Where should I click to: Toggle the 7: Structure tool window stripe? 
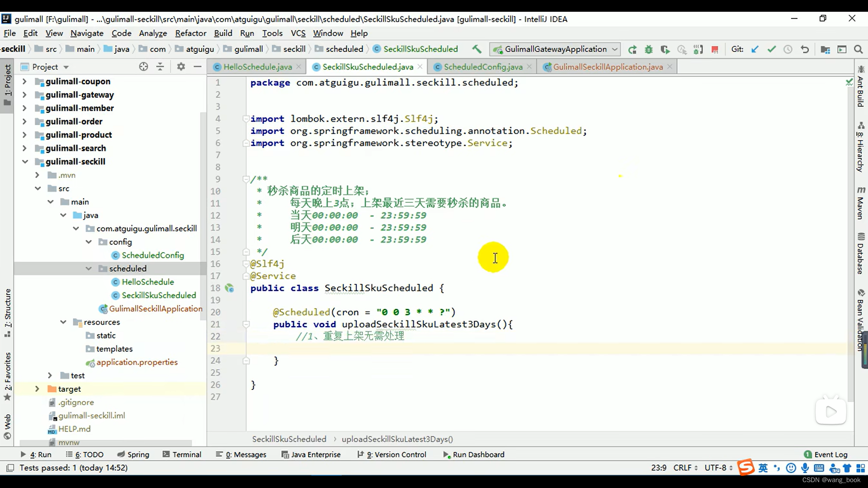(7, 313)
